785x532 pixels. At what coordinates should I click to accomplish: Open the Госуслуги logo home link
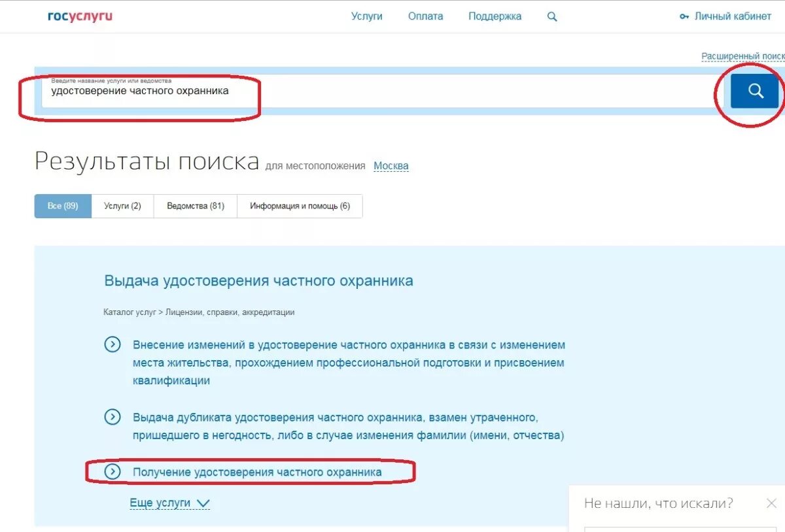80,16
